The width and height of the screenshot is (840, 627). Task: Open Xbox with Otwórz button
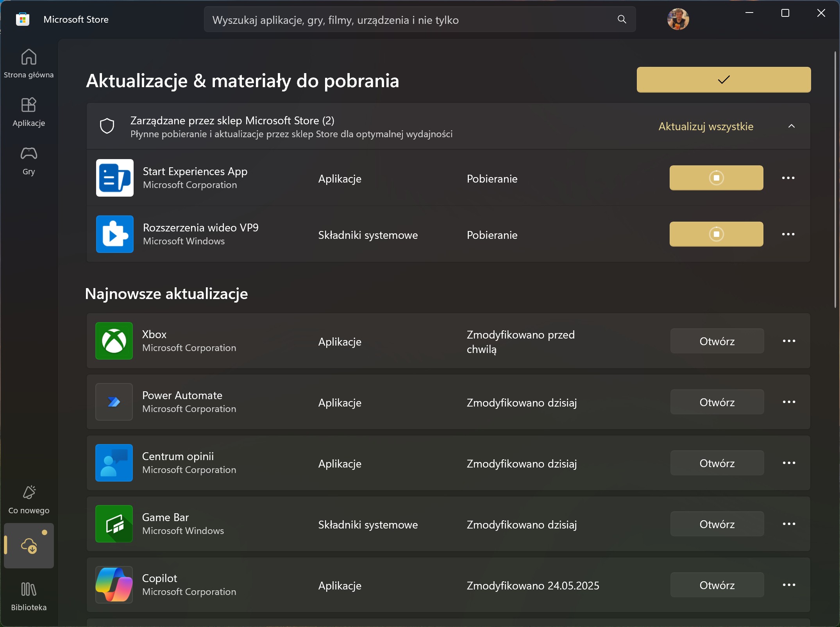pos(717,341)
